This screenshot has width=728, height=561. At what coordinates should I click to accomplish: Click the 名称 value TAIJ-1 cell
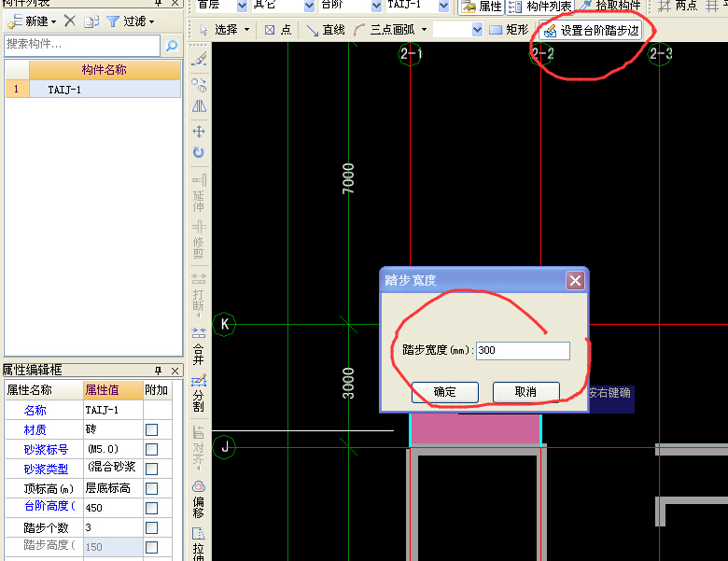point(113,410)
